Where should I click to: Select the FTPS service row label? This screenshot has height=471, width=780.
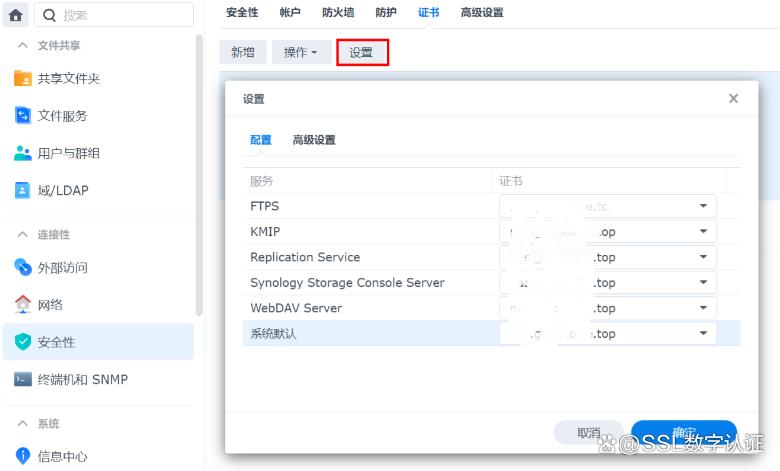(265, 206)
